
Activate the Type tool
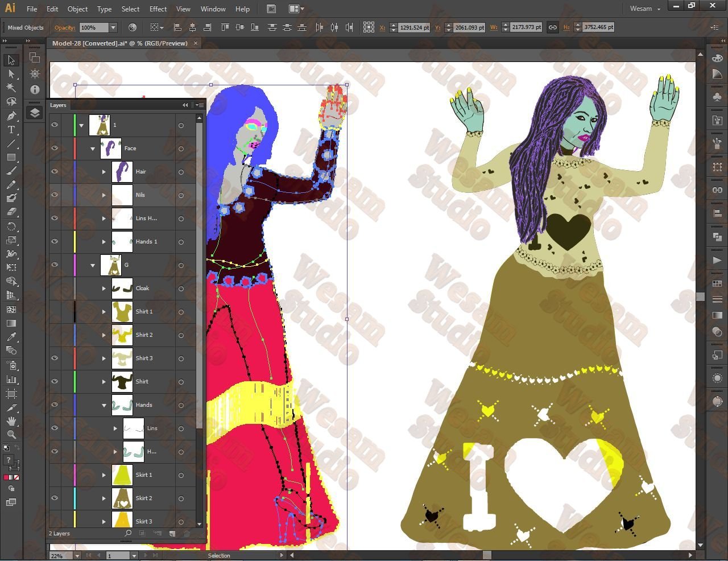[11, 130]
